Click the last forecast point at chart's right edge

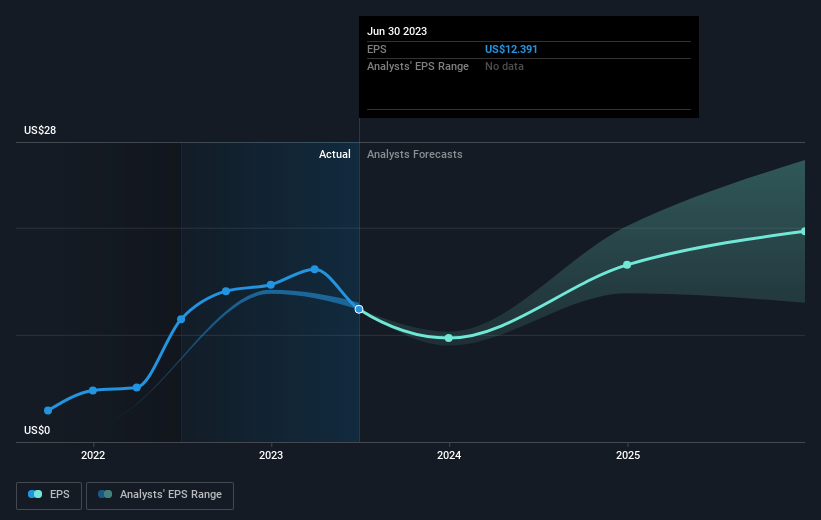(804, 231)
